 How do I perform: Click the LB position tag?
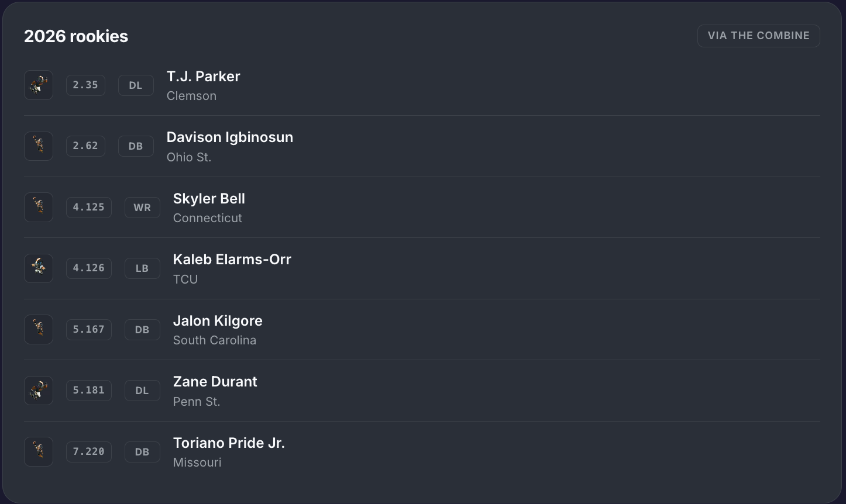142,268
